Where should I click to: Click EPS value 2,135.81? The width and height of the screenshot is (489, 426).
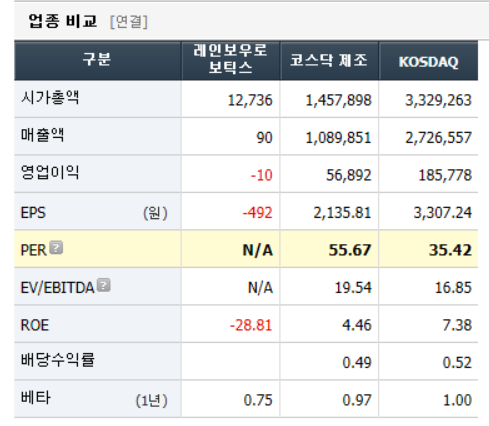point(342,212)
